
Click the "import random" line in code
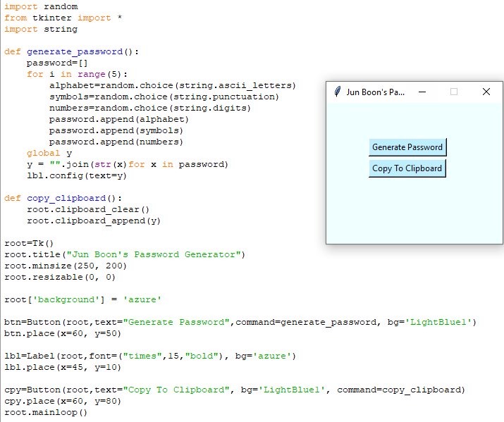(x=41, y=6)
